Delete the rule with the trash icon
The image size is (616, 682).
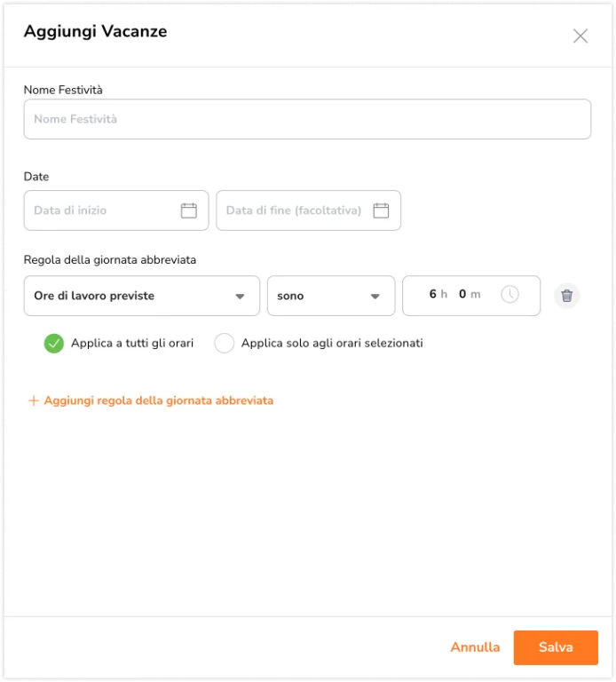point(566,296)
